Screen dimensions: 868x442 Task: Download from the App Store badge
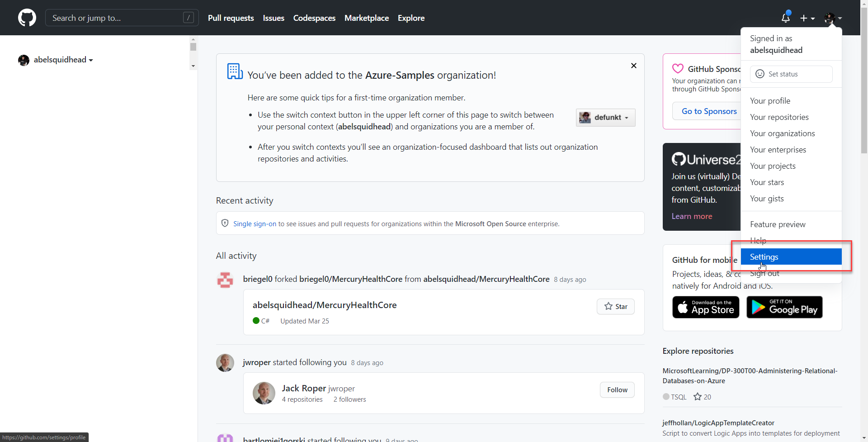coord(705,307)
